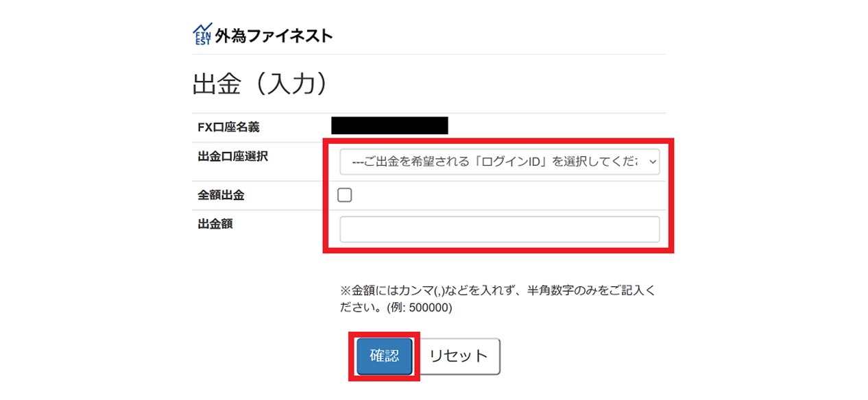Clear the form with リセット button

(459, 356)
